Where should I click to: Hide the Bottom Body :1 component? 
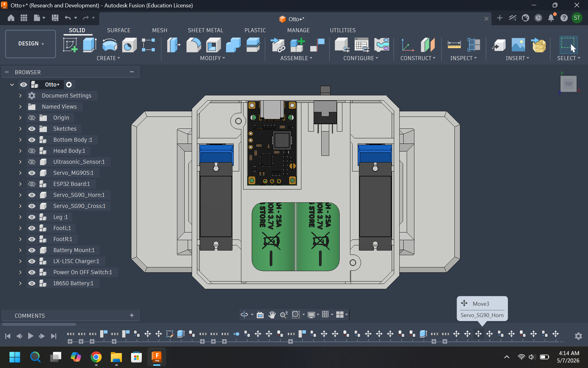[x=32, y=140]
